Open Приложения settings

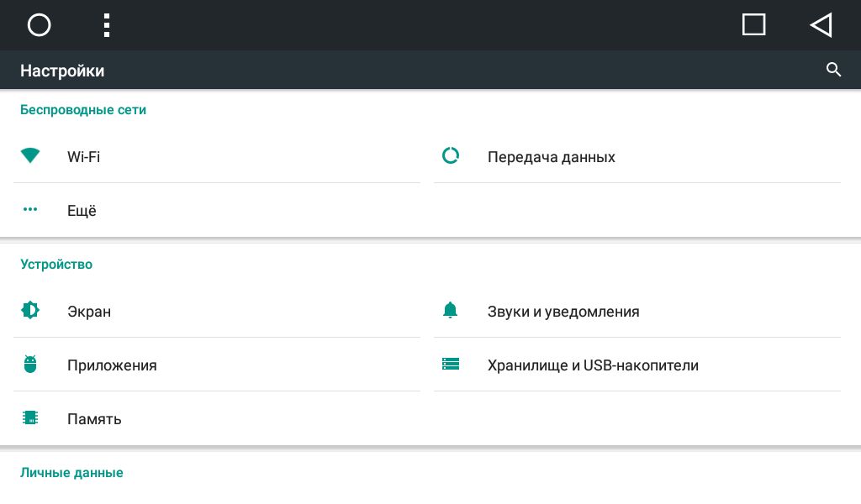[x=217, y=365]
